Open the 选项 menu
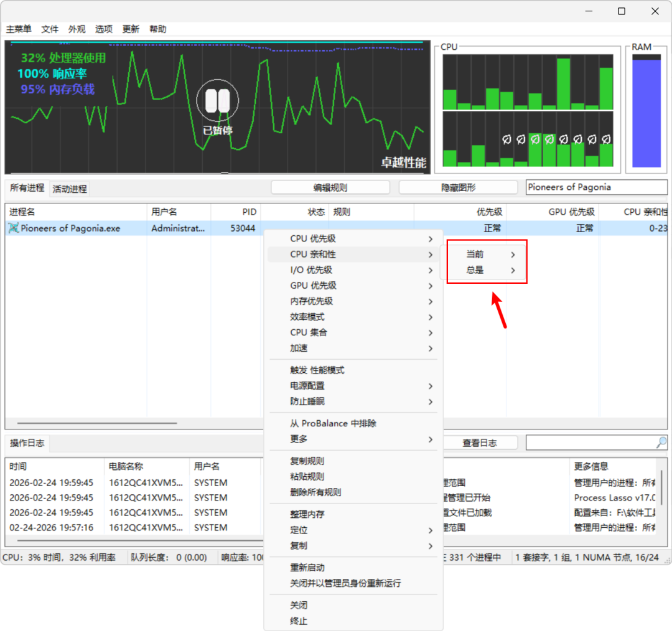The image size is (672, 633). coord(104,29)
